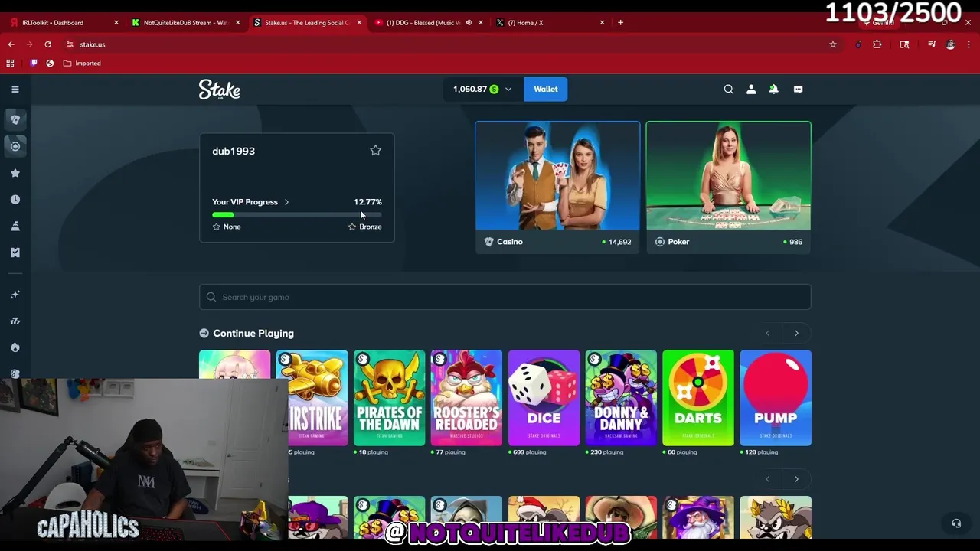
Task: Open the Continue Playing heading link
Action: [x=253, y=334]
